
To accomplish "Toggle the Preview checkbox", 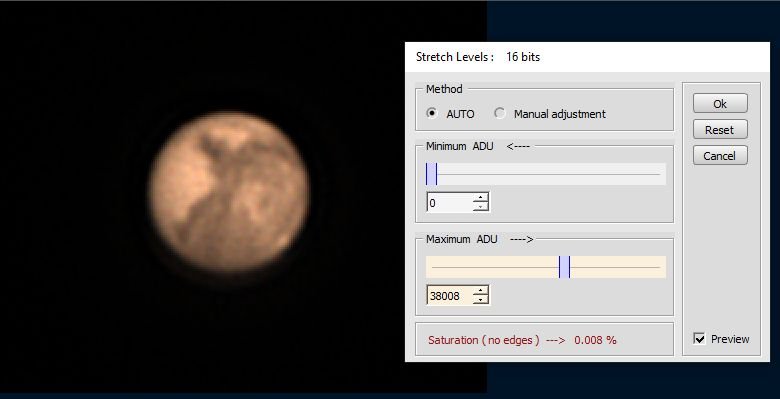I will click(x=699, y=339).
